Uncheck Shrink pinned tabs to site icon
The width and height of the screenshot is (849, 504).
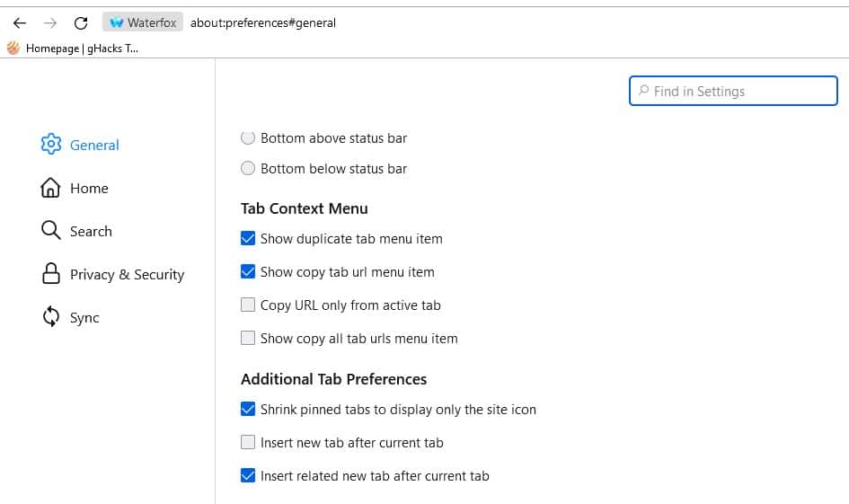pos(247,409)
